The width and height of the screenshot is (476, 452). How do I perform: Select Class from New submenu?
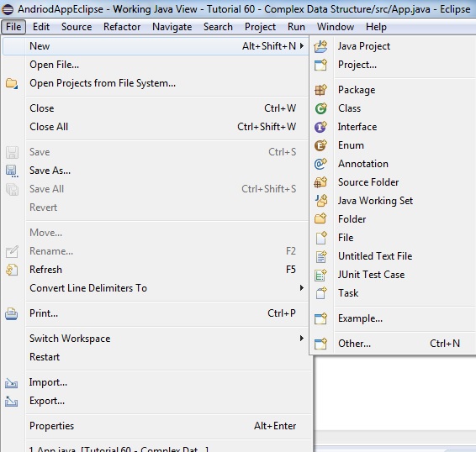(394, 108)
